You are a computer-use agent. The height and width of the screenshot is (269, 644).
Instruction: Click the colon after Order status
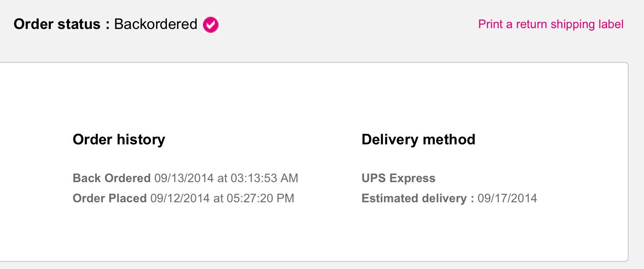pos(107,25)
